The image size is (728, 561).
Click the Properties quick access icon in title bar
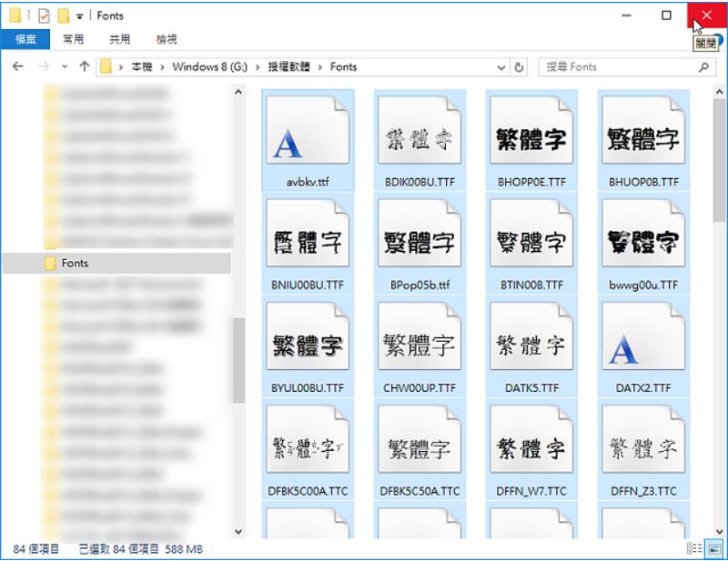(x=44, y=15)
